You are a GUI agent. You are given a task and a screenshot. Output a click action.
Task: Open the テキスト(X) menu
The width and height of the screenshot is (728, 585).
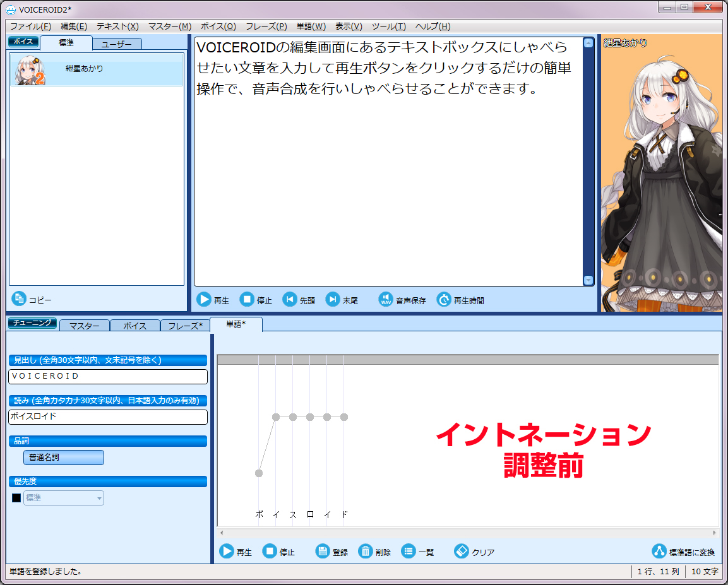117,27
